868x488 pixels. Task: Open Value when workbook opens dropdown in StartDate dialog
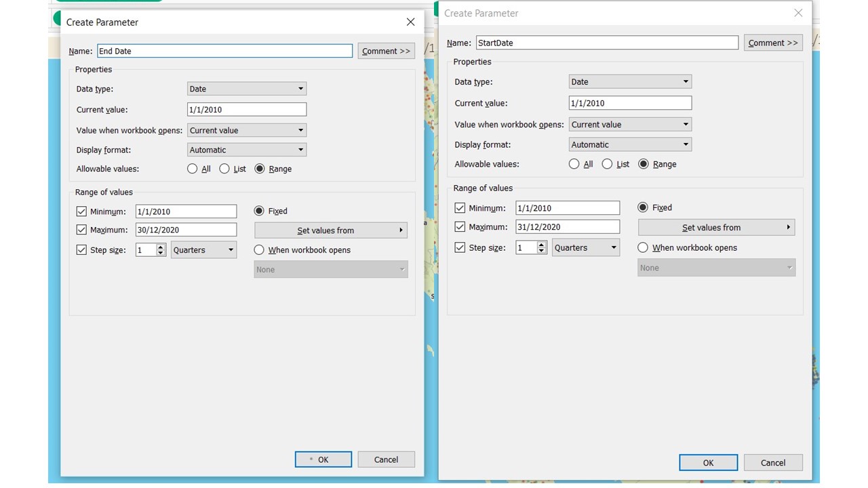[x=629, y=125]
